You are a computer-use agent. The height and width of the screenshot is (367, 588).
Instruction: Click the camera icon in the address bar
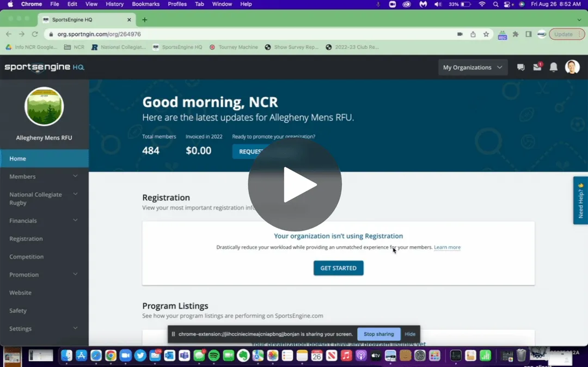[x=460, y=34]
